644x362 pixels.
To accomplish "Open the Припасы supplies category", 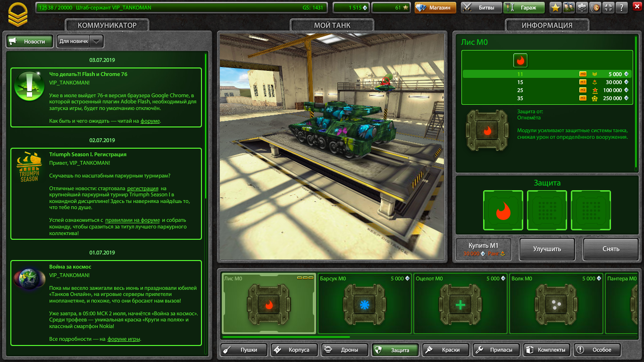I will tap(496, 350).
